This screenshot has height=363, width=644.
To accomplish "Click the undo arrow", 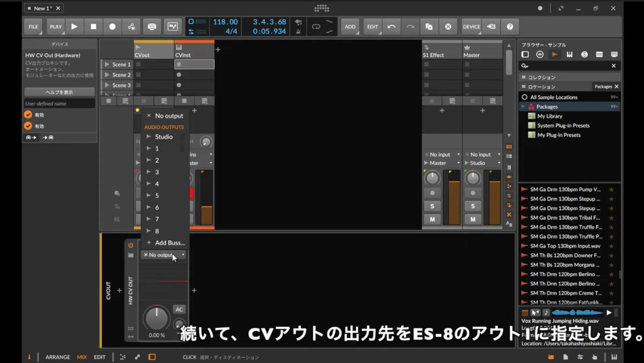I will 391,26.
